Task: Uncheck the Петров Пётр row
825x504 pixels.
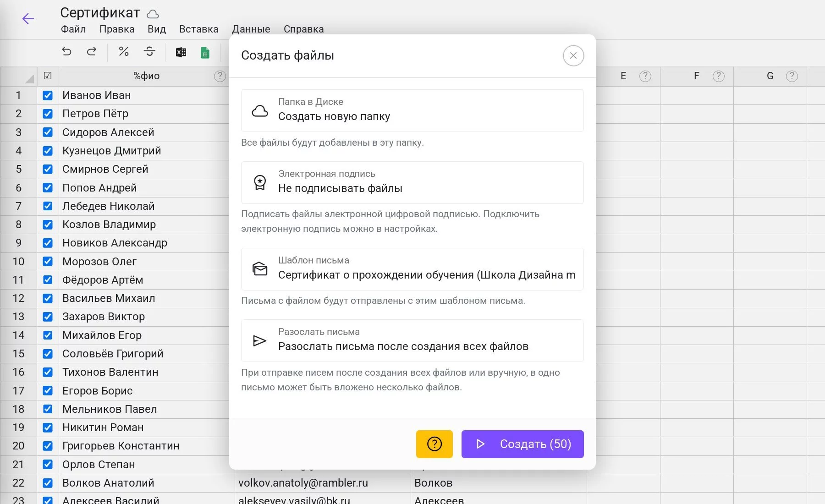Action: click(48, 114)
